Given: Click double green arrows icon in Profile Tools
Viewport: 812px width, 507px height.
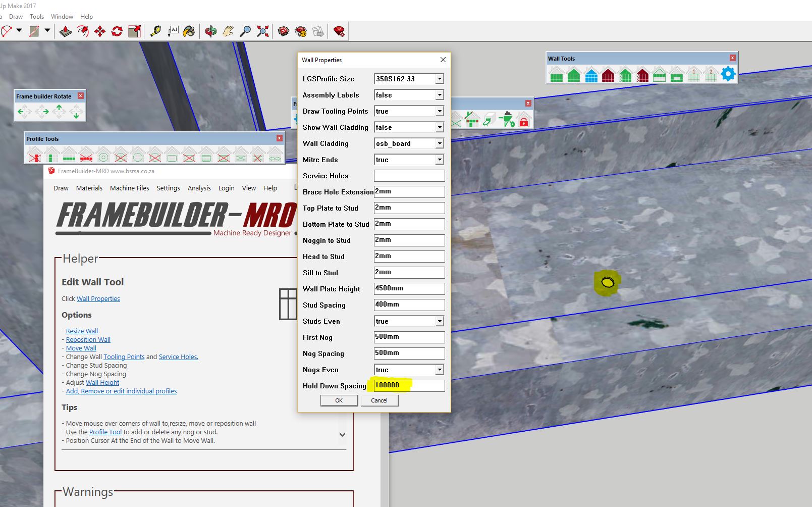Looking at the screenshot, I should click(x=275, y=155).
